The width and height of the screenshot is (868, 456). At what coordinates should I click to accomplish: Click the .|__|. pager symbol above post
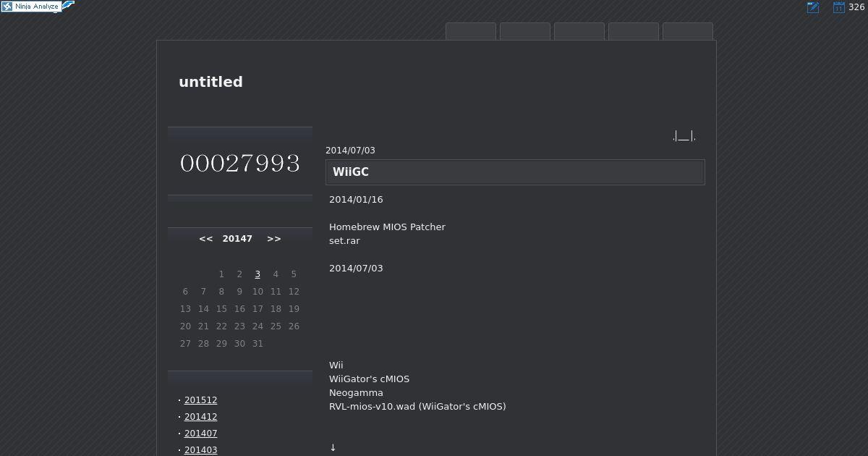(684, 136)
